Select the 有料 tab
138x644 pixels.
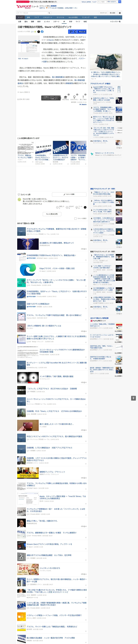(95, 17)
